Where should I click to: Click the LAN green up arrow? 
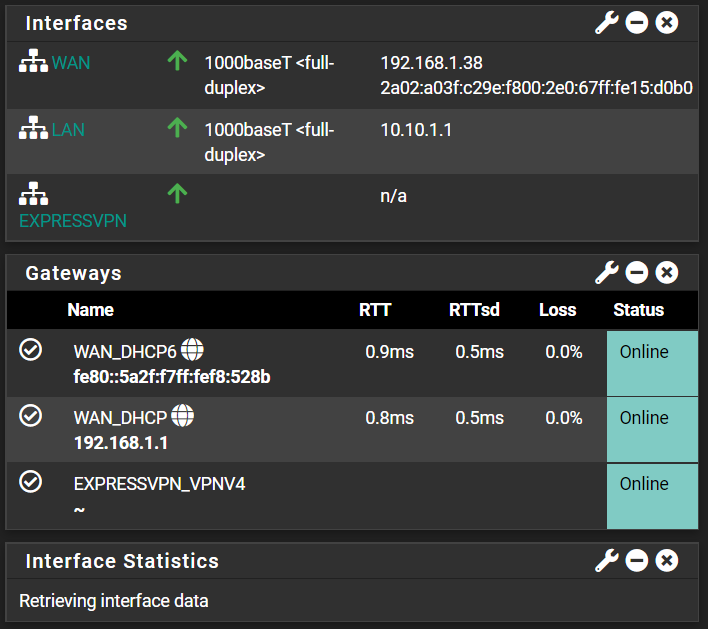coord(177,127)
